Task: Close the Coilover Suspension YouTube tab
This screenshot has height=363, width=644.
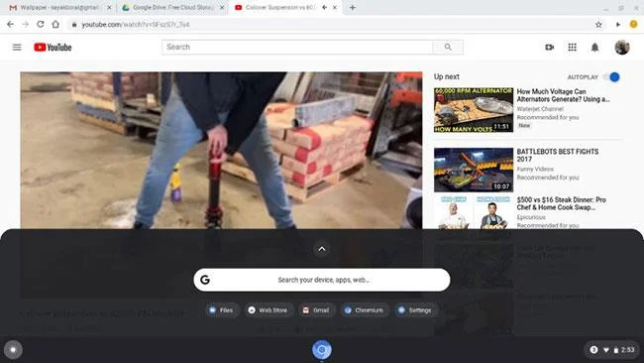Action: coord(335,7)
